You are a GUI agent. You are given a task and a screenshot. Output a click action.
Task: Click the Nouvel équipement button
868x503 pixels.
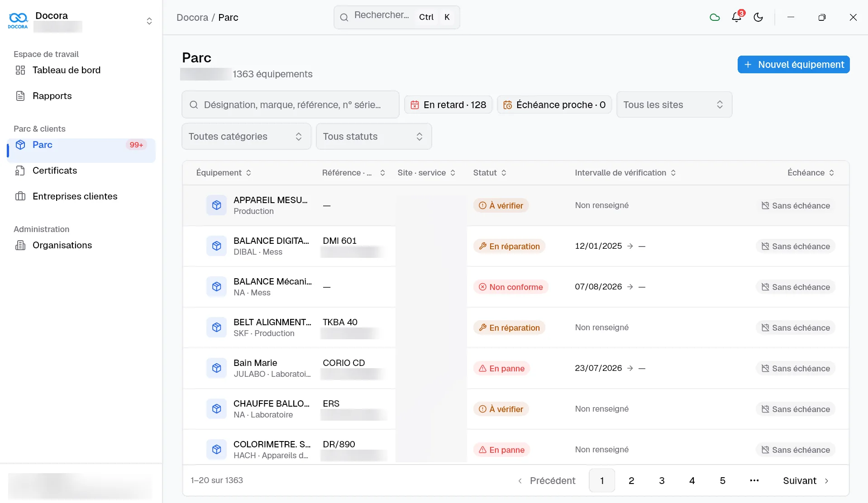point(793,64)
